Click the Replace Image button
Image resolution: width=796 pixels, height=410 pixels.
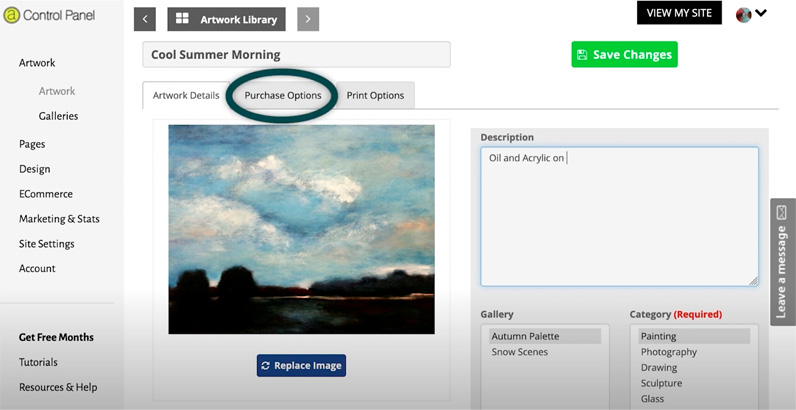tap(301, 366)
